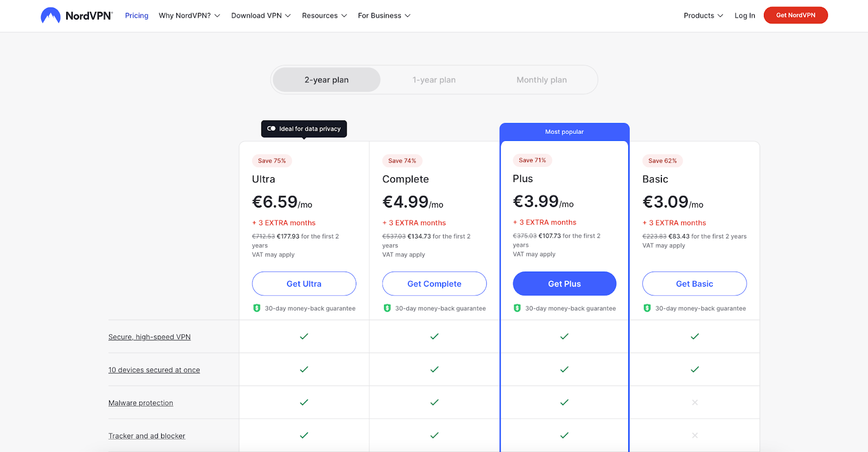Click Basic cross mark for Malware protection
The height and width of the screenshot is (452, 868).
(x=695, y=403)
